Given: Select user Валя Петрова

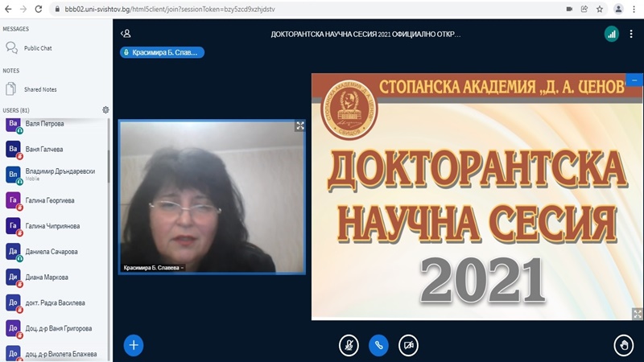Looking at the screenshot, I should tap(56, 124).
